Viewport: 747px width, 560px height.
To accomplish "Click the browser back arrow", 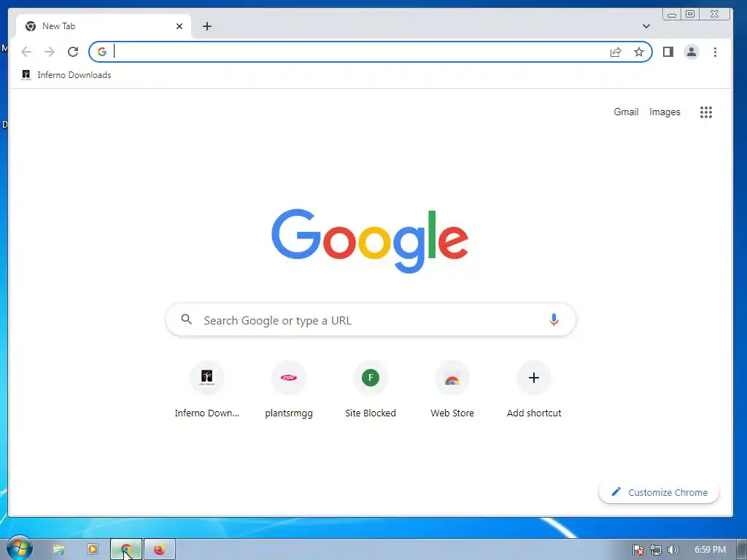I will 26,52.
